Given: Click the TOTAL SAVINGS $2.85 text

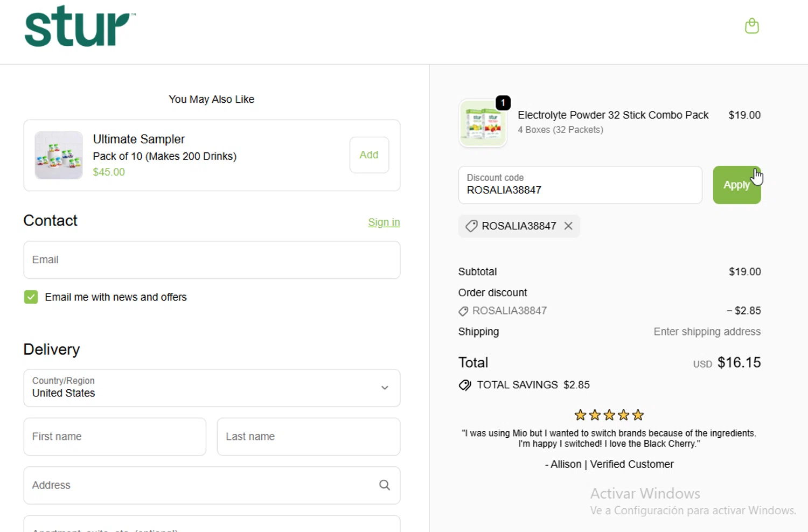Looking at the screenshot, I should (533, 385).
